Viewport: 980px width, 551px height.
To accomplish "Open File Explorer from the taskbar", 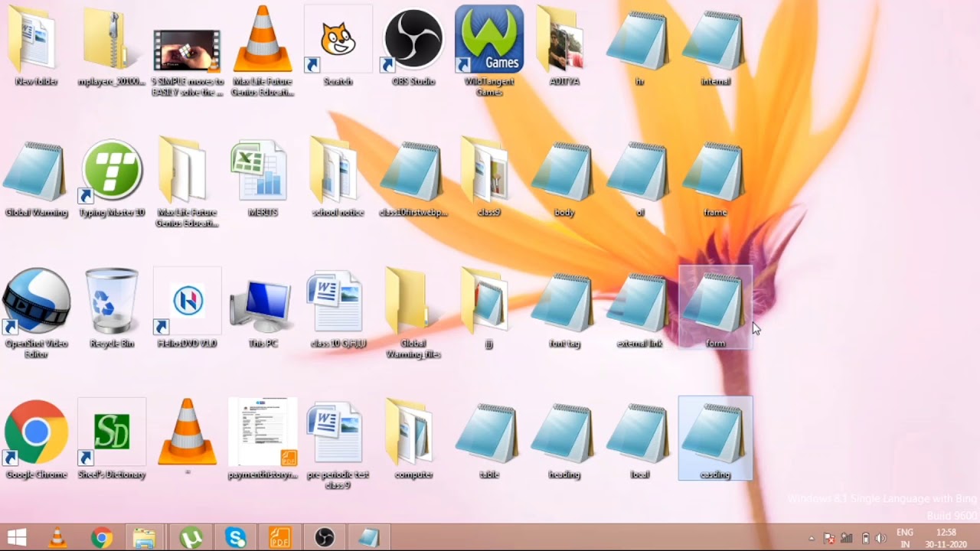I will point(145,538).
